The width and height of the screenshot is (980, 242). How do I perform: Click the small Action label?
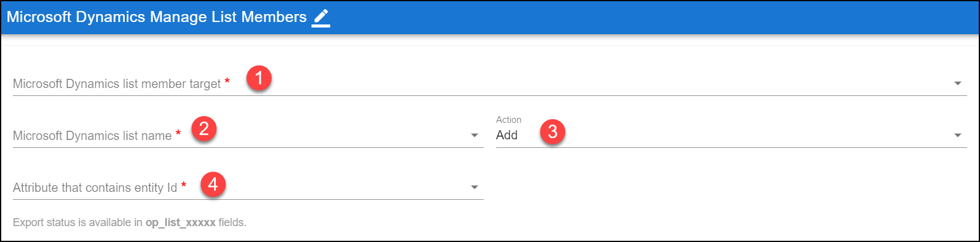[509, 120]
